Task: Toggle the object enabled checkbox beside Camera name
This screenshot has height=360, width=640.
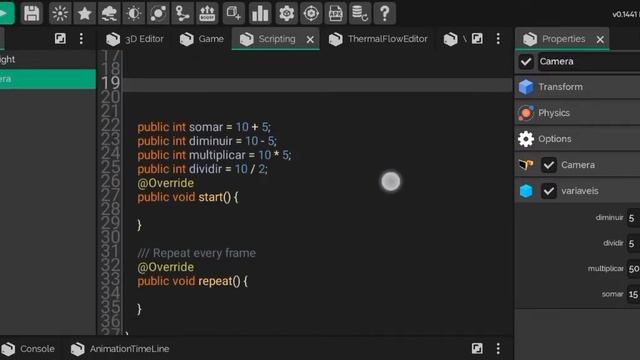Action: [526, 62]
